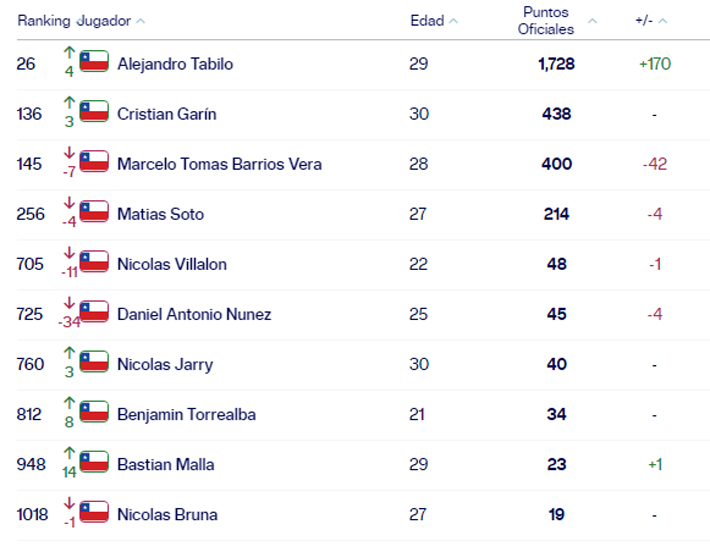Open Benjamin Torrealba player link
Screen dimensions: 710x552
[187, 414]
